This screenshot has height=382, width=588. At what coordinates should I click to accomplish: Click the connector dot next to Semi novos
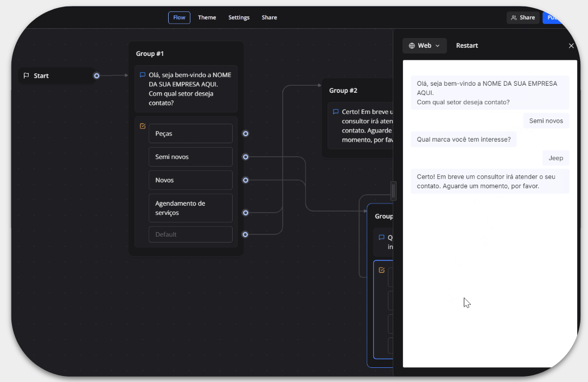246,157
